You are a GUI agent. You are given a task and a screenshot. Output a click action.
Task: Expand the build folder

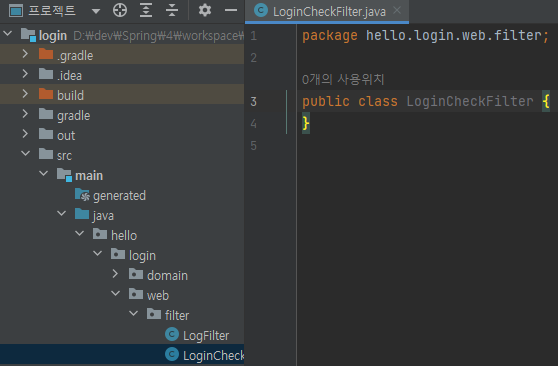point(25,94)
